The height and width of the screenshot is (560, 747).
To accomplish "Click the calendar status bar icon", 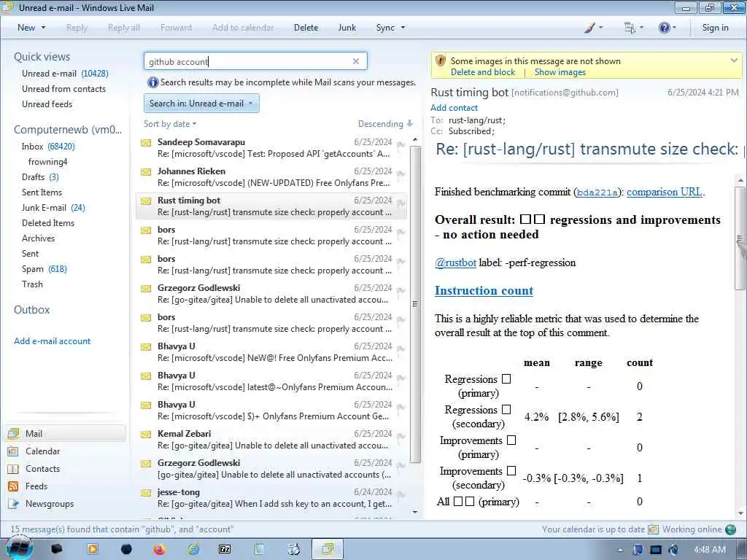I will [653, 529].
